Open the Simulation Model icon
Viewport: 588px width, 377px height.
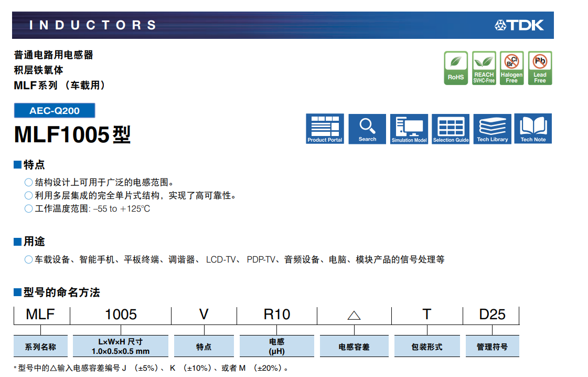point(409,129)
